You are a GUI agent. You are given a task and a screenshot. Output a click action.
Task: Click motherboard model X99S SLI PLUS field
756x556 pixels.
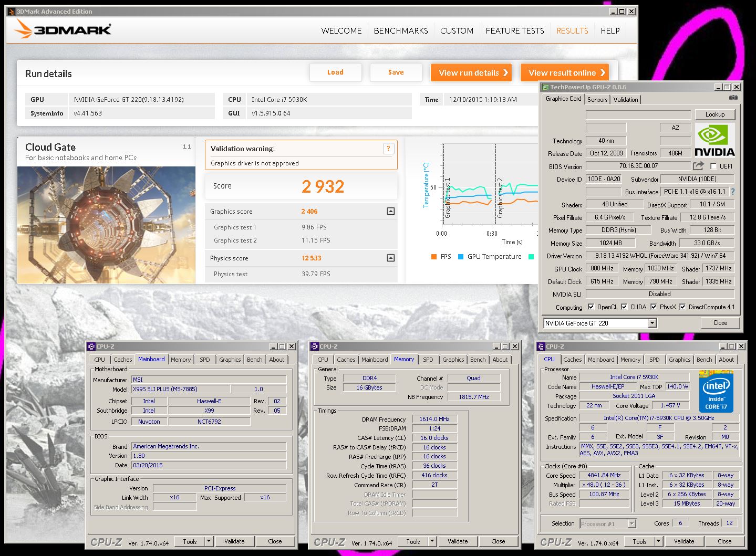click(x=180, y=389)
